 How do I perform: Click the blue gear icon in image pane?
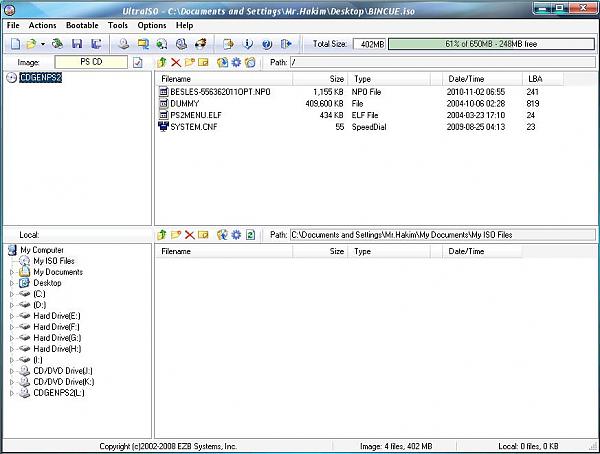tap(236, 62)
